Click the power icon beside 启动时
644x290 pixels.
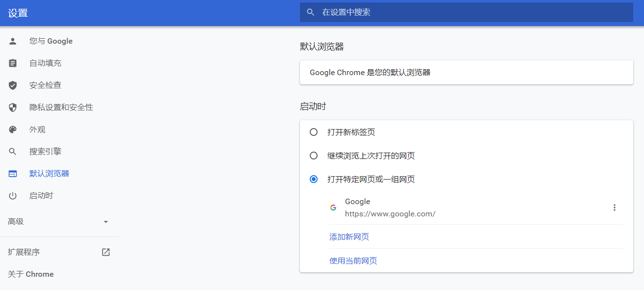pyautogui.click(x=13, y=196)
